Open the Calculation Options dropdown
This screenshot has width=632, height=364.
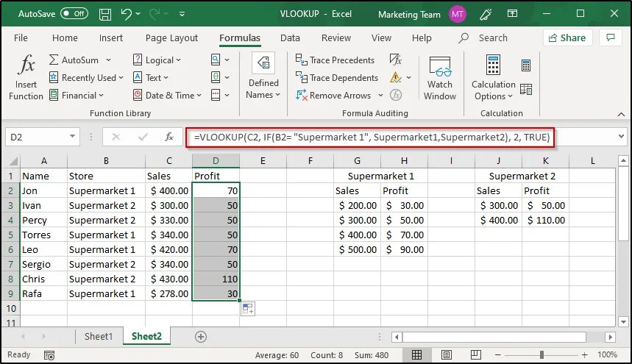[494, 78]
